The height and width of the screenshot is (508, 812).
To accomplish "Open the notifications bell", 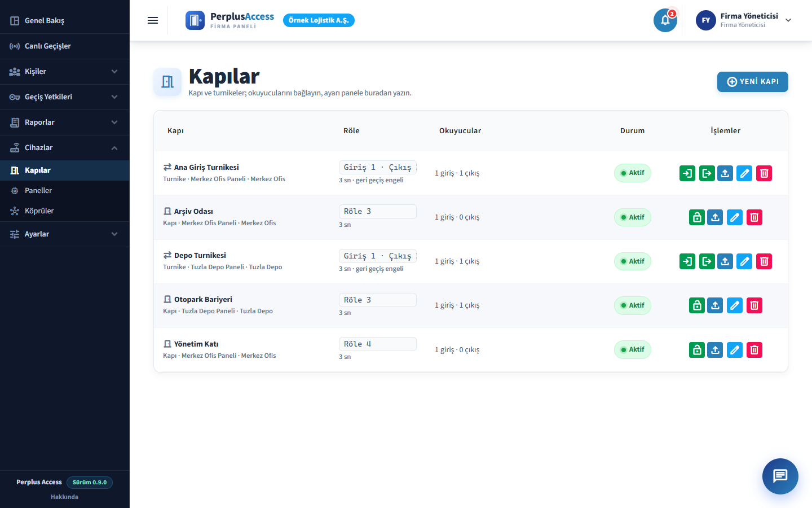I will click(x=665, y=20).
